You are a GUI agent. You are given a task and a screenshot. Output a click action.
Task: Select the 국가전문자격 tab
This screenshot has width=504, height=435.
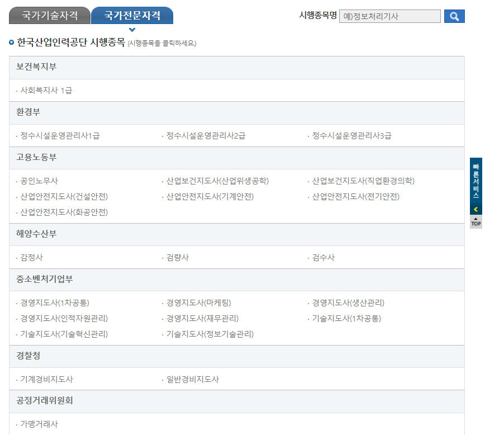(x=132, y=16)
